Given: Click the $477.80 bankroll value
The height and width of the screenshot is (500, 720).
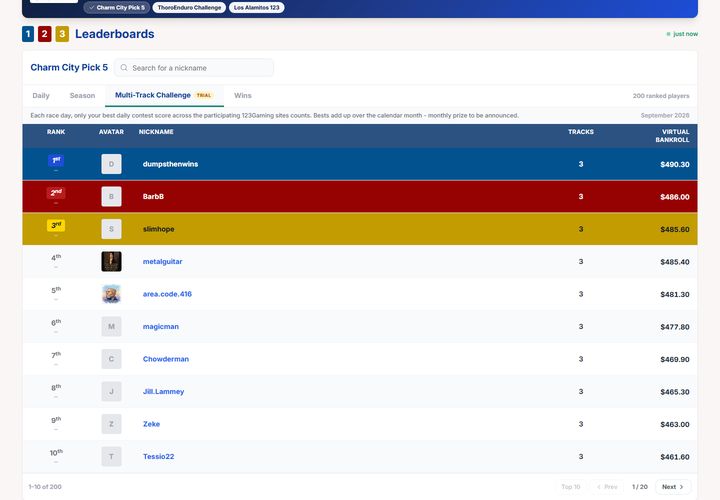Looking at the screenshot, I should click(675, 327).
